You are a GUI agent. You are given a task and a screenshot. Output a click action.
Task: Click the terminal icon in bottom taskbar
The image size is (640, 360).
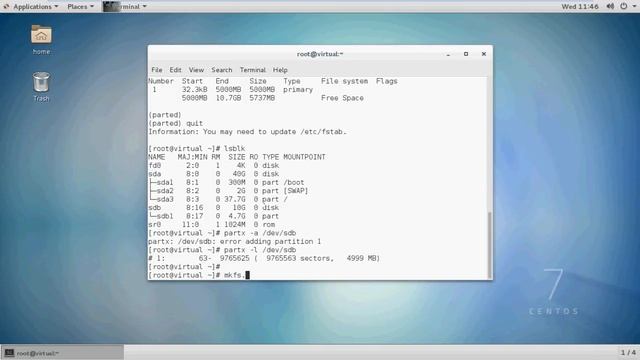tap(9, 353)
